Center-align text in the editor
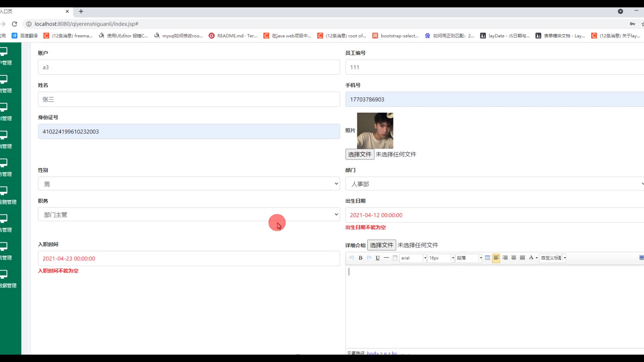The width and height of the screenshot is (644, 362). pyautogui.click(x=514, y=258)
